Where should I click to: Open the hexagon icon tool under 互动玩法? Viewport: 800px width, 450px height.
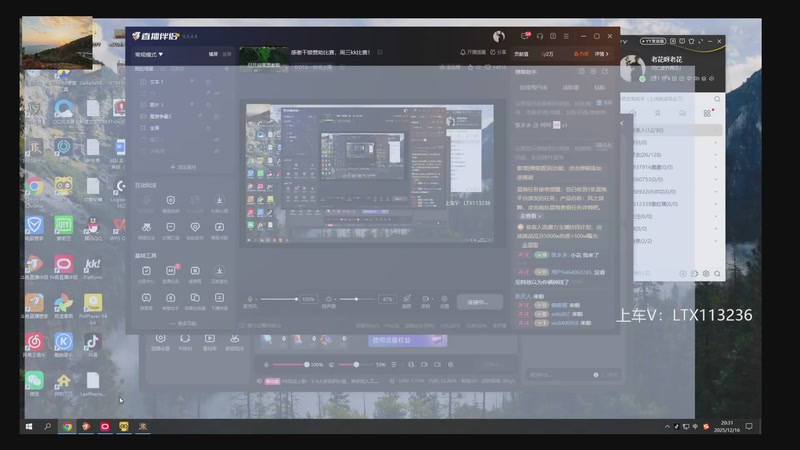click(x=170, y=201)
